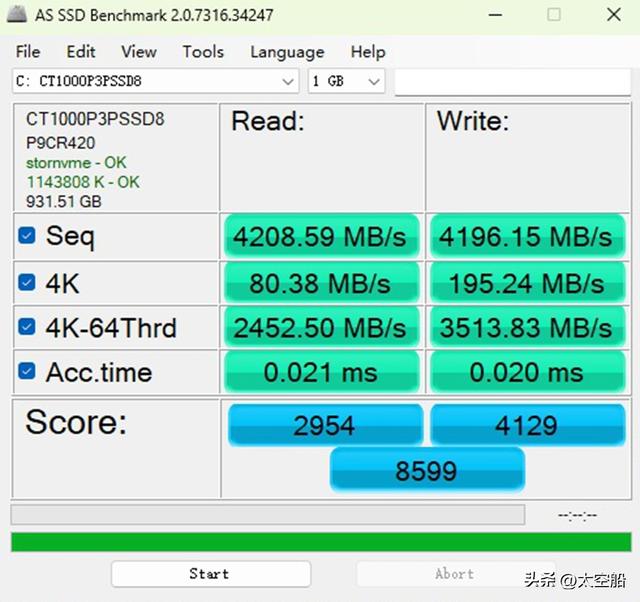Click the 4K-64Thrd write result 3513.83 MB/s

[x=527, y=327]
